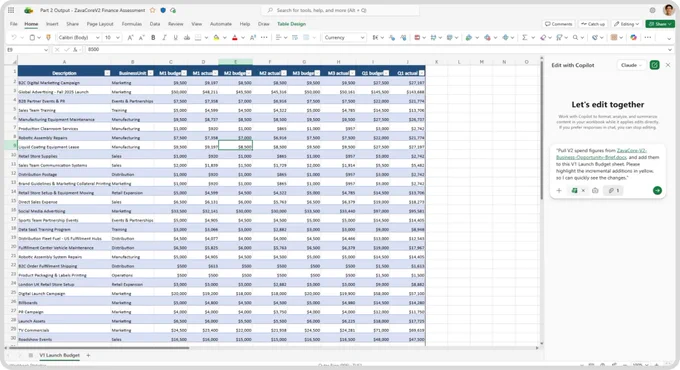Click the Insert Function fx icon
The image size is (680, 370).
coord(75,50)
